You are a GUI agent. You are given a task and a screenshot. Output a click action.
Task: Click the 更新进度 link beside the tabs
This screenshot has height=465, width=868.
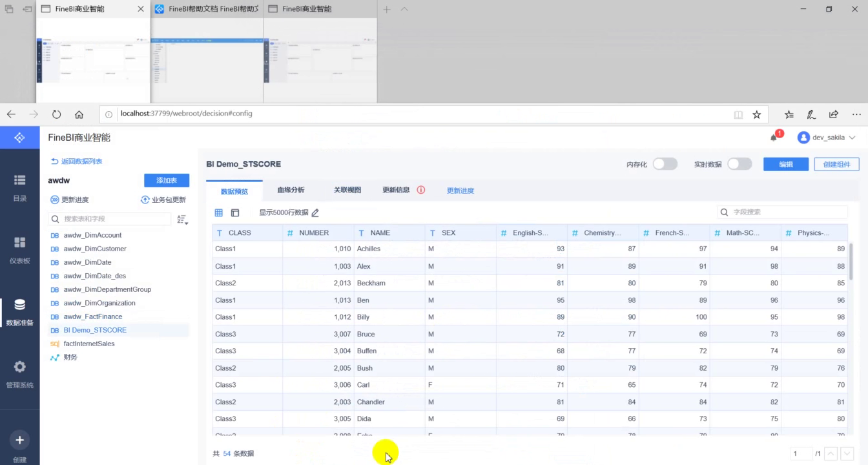[x=460, y=191]
